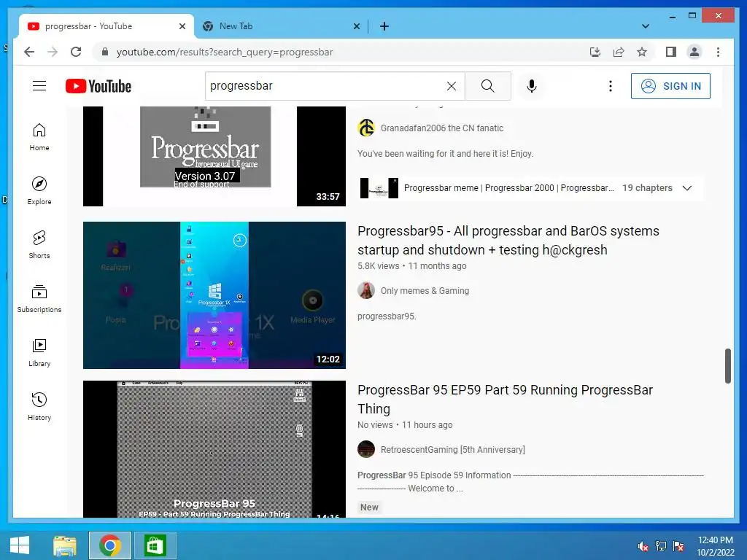Click the small chapter thumbnail preview
Viewport: 747px width, 560px height.
coord(379,188)
